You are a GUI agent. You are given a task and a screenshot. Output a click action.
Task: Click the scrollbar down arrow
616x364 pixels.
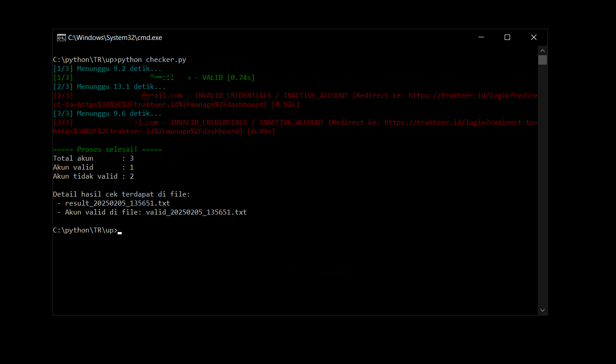(x=542, y=310)
